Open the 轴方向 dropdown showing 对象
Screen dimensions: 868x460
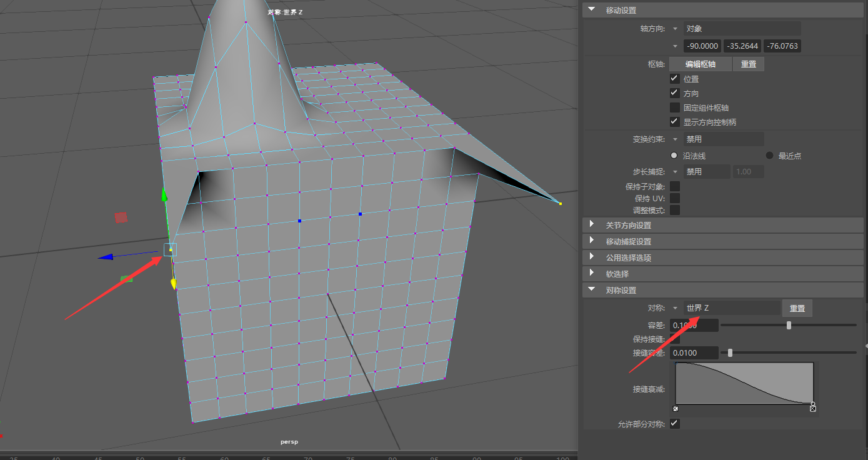pyautogui.click(x=676, y=28)
